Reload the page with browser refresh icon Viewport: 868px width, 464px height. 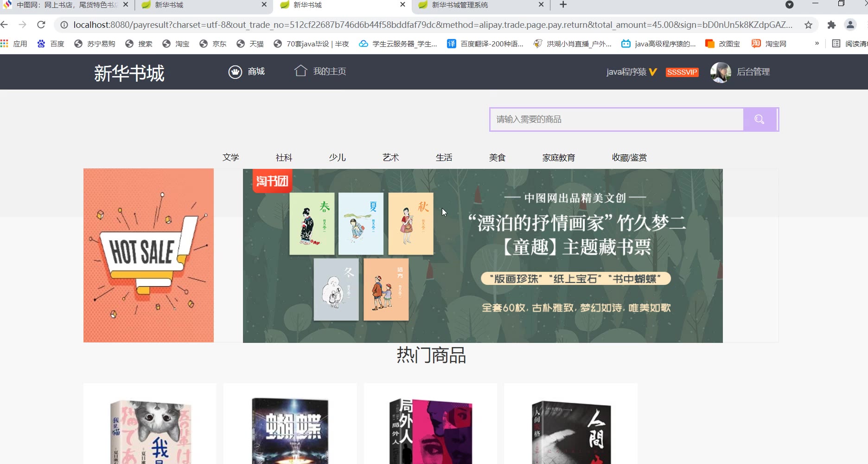pyautogui.click(x=41, y=25)
